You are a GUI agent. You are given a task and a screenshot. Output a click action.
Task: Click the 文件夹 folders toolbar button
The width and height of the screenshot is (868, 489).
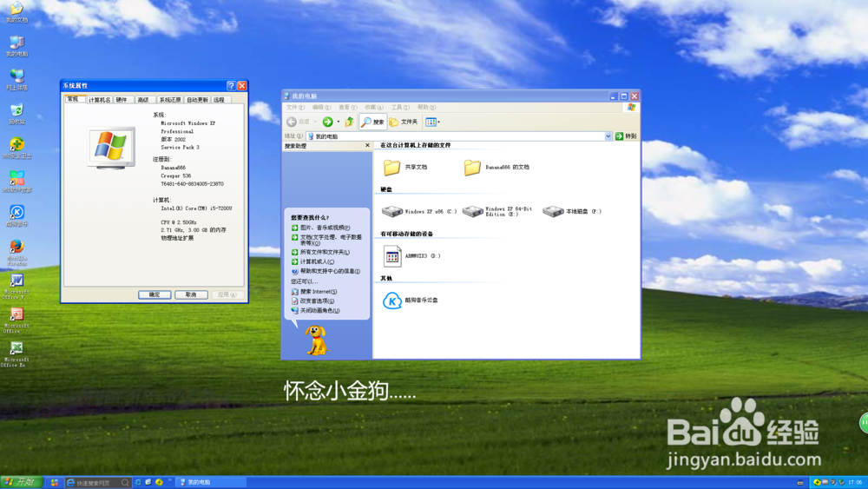(x=404, y=122)
